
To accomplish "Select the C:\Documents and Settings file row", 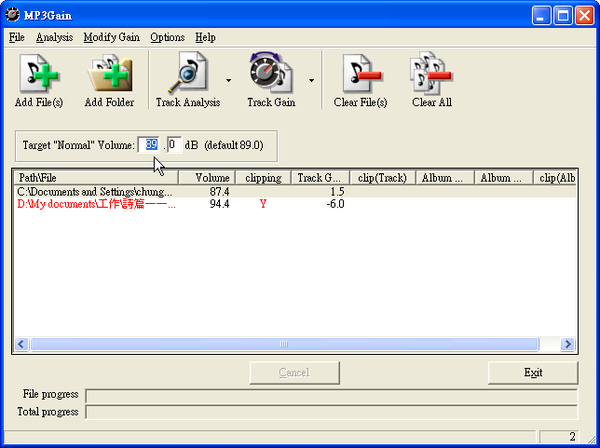I will 295,192.
